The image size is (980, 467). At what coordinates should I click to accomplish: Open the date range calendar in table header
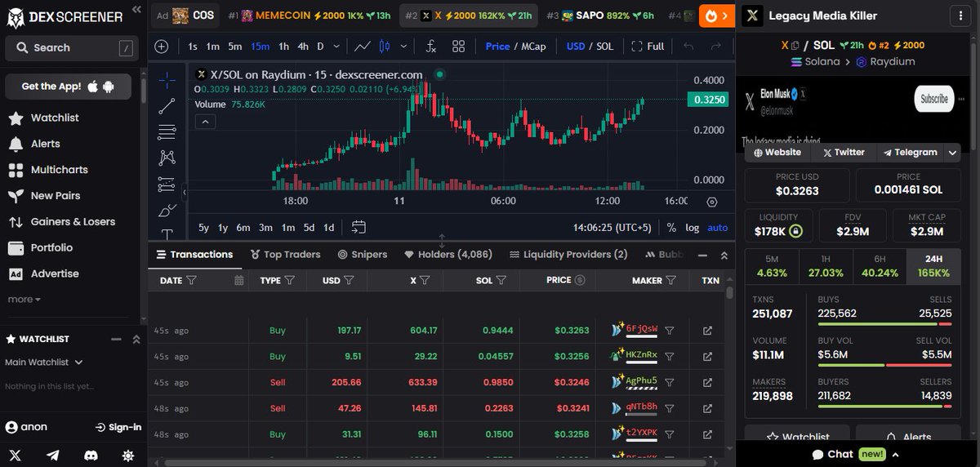click(x=238, y=280)
